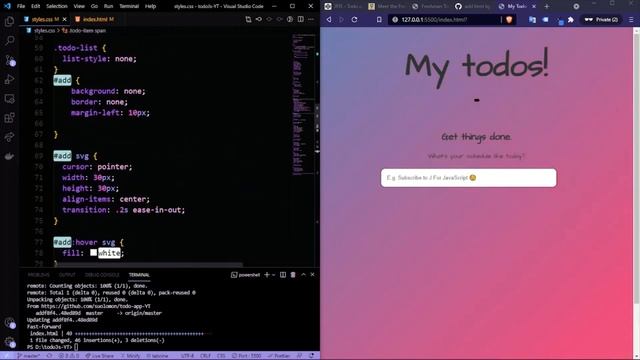Screen dimensions: 640x360
Task: Switch to the Debug Console tab
Action: [102, 275]
